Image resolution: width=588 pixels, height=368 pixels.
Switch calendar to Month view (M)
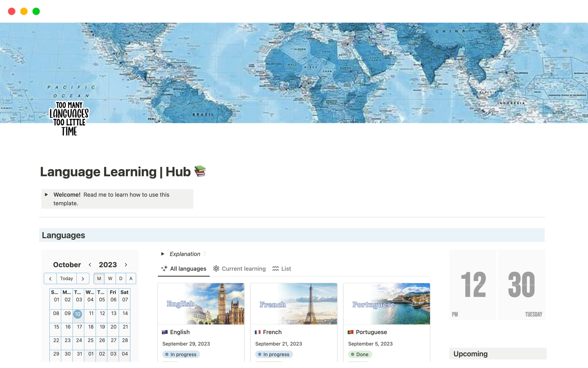tap(99, 278)
